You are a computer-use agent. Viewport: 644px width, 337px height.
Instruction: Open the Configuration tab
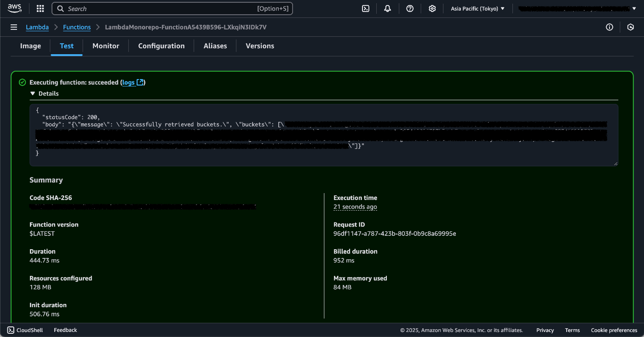tap(161, 46)
